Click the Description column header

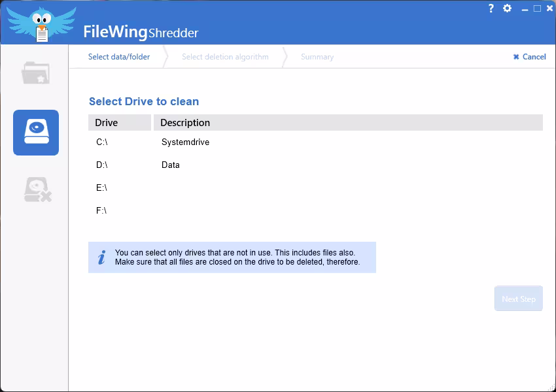pos(348,123)
